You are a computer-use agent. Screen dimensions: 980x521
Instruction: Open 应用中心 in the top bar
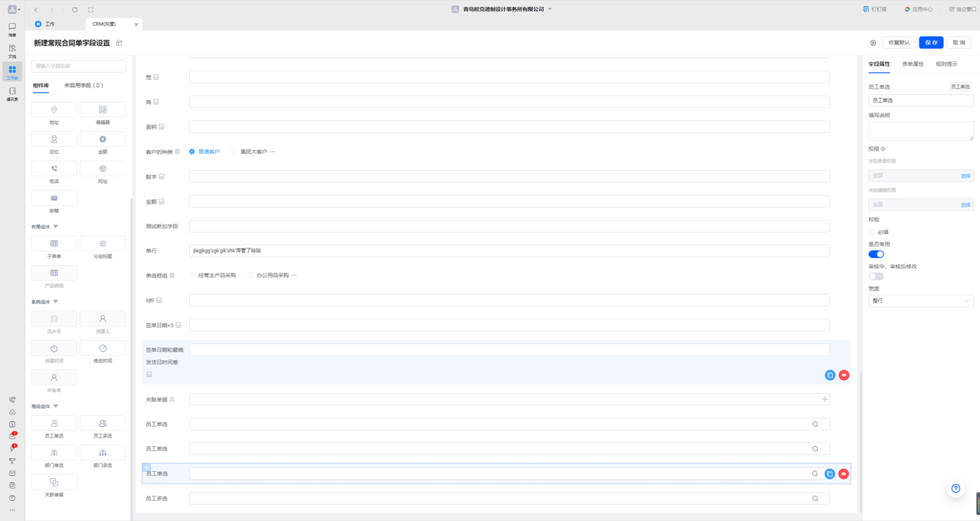pyautogui.click(x=918, y=9)
